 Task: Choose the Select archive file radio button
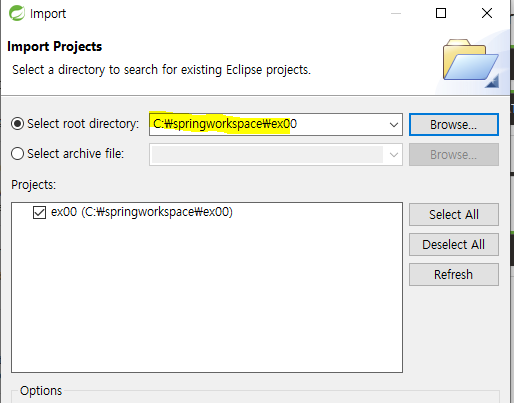point(17,154)
